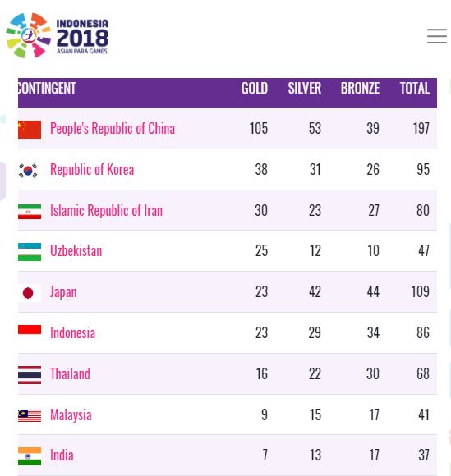Click the Republic of Korea flag icon

point(28,171)
